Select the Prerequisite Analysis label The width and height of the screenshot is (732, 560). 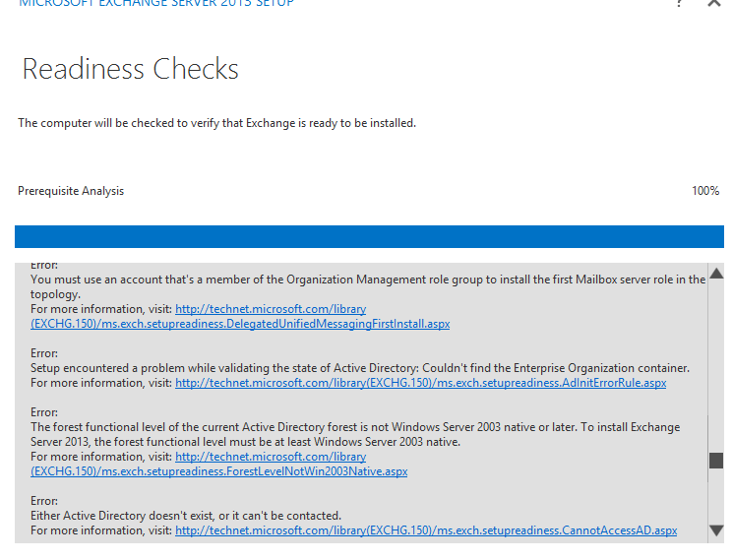pos(71,191)
